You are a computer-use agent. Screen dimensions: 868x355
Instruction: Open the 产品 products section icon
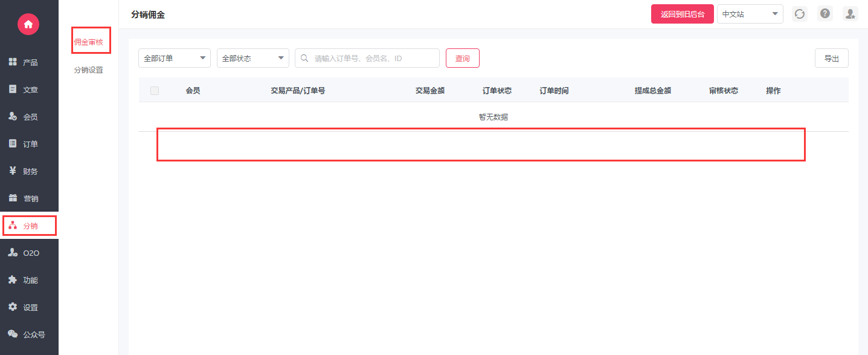click(x=13, y=62)
